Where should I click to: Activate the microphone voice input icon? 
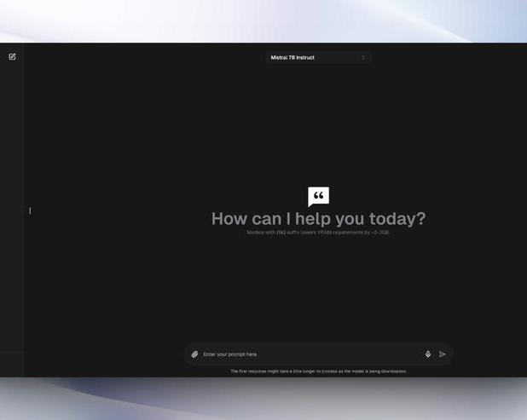pyautogui.click(x=428, y=354)
